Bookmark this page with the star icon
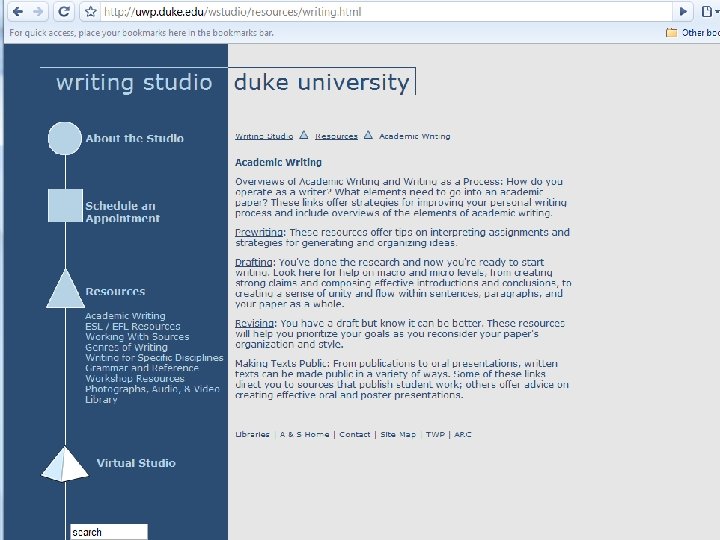 coord(90,12)
